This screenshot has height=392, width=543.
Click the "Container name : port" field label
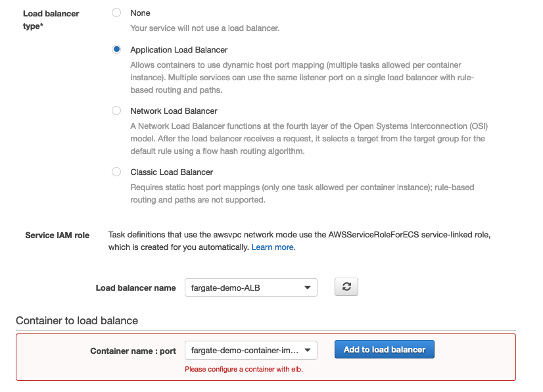tap(133, 351)
